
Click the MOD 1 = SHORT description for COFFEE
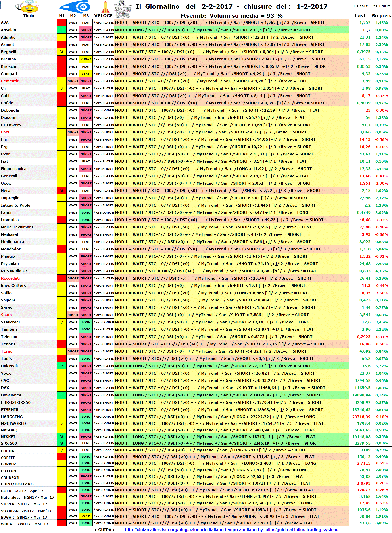pos(231,457)
